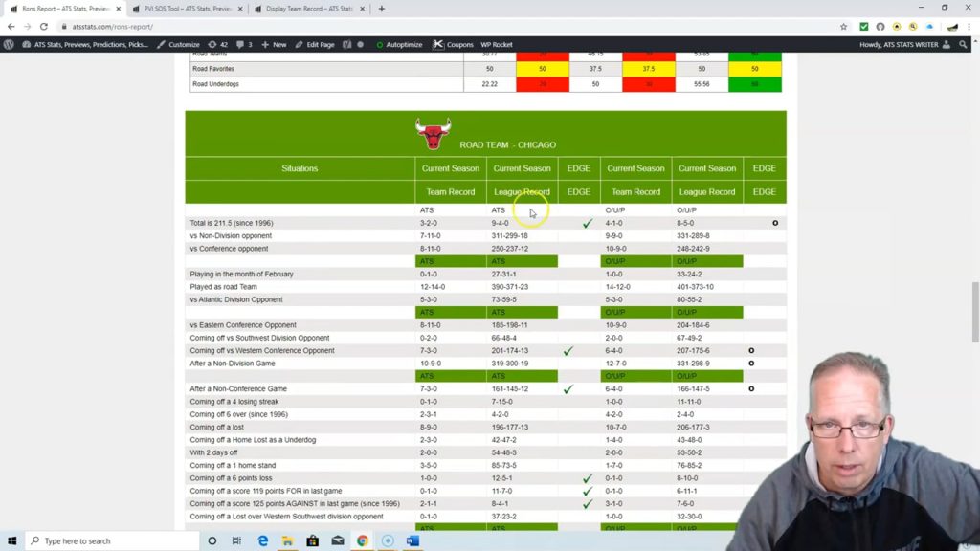Open the WordPress logo menu
The height and width of the screenshot is (551, 980).
point(9,44)
